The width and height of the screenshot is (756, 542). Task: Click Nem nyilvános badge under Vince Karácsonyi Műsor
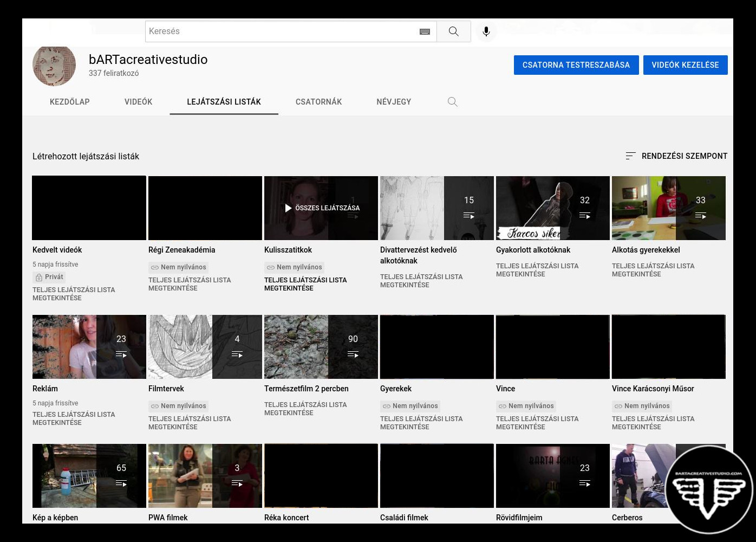(642, 406)
